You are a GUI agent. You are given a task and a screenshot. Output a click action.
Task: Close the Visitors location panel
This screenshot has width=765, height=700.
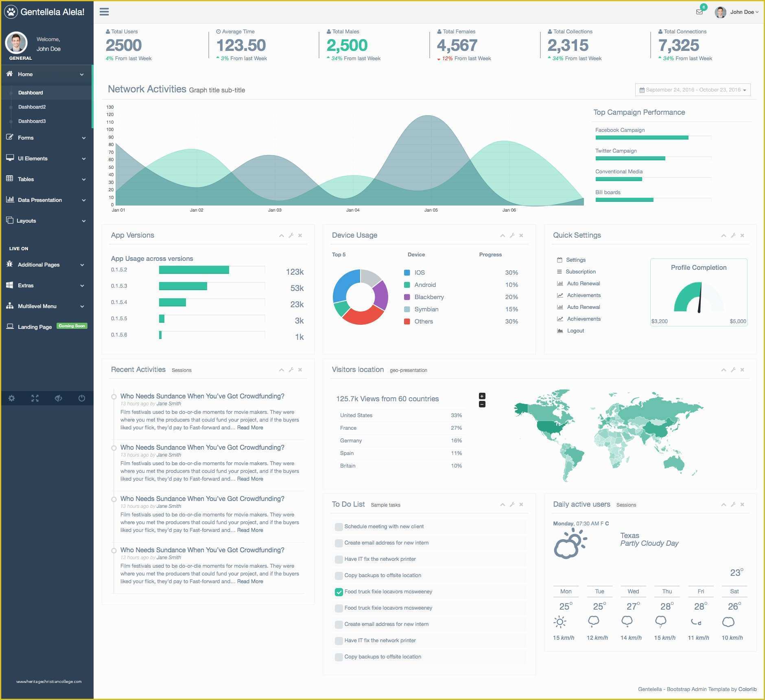742,370
